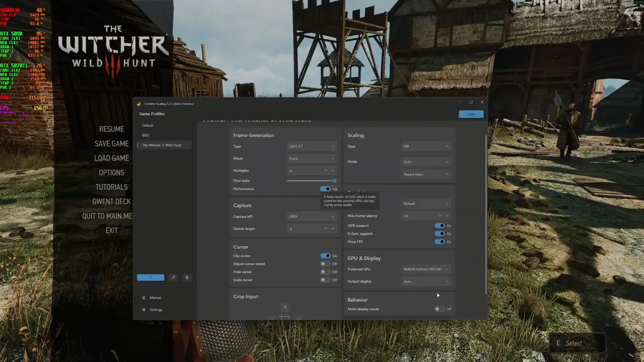The image size is (644, 362).
Task: Decrease Queue target with down arrow
Action: pyautogui.click(x=333, y=229)
